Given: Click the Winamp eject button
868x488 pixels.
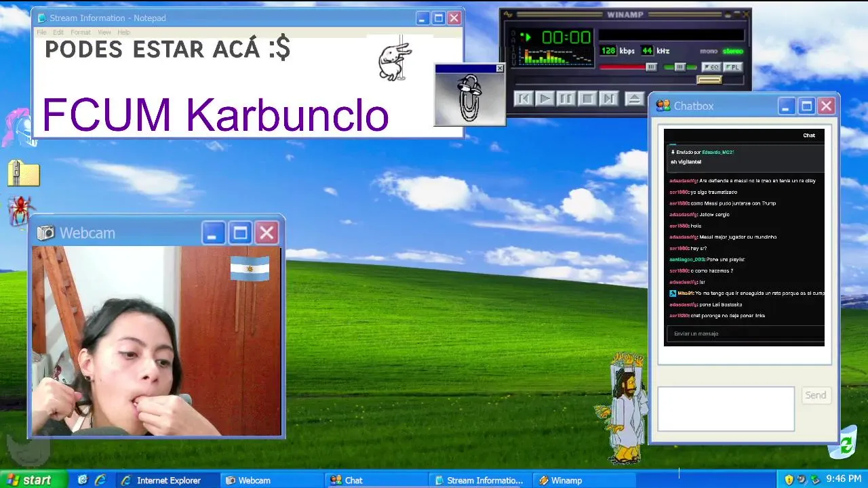Looking at the screenshot, I should [x=634, y=99].
